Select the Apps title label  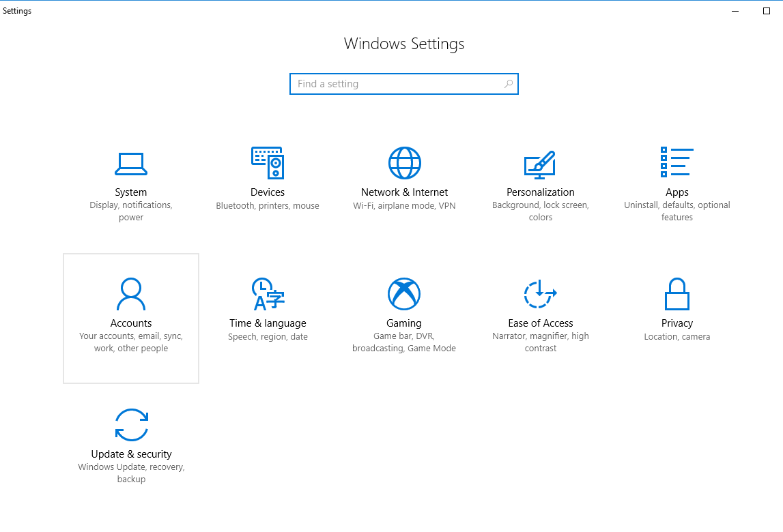(677, 192)
